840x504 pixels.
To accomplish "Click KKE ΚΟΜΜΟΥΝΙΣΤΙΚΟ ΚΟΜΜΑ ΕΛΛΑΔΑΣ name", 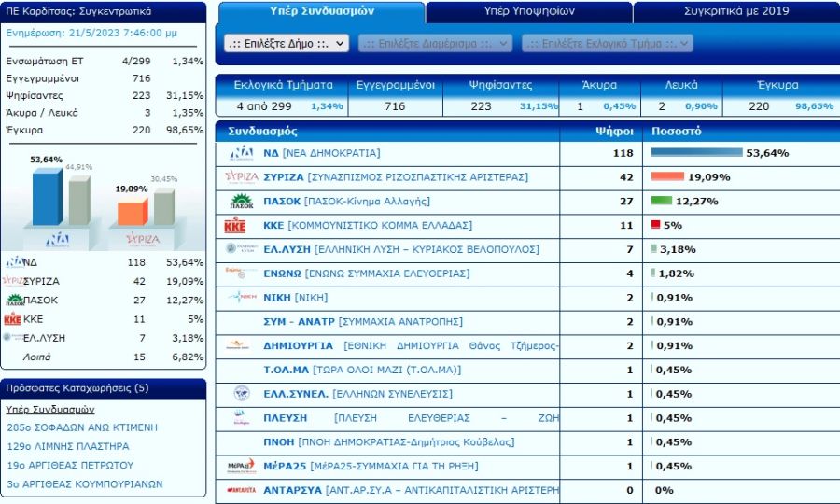I will 368,226.
